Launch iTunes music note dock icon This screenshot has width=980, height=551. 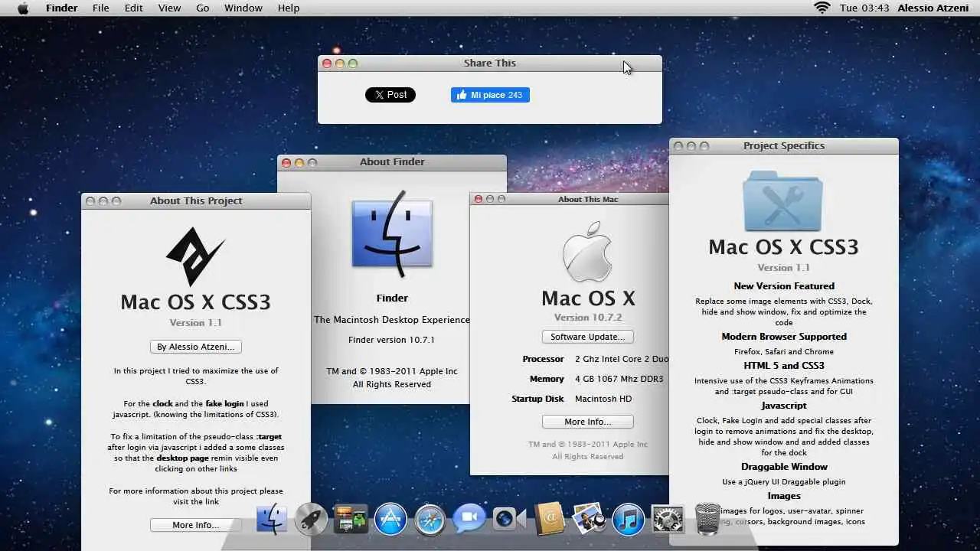coord(629,520)
